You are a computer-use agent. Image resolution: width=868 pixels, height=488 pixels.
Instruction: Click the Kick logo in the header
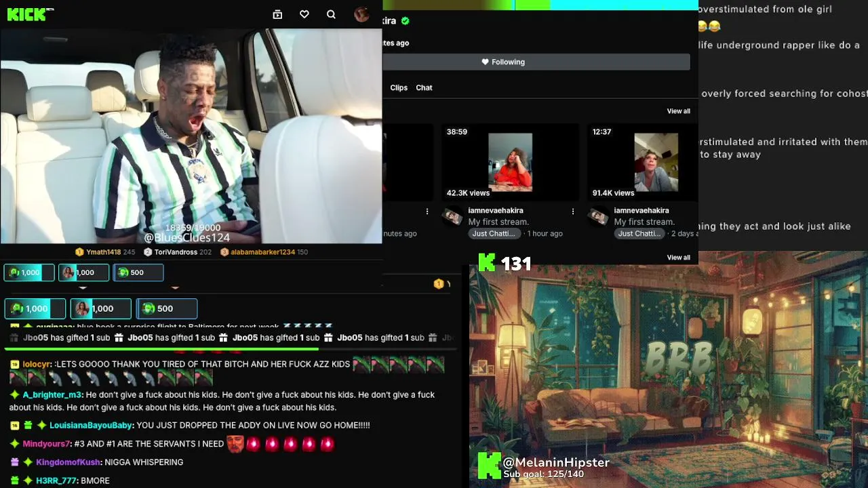point(31,14)
